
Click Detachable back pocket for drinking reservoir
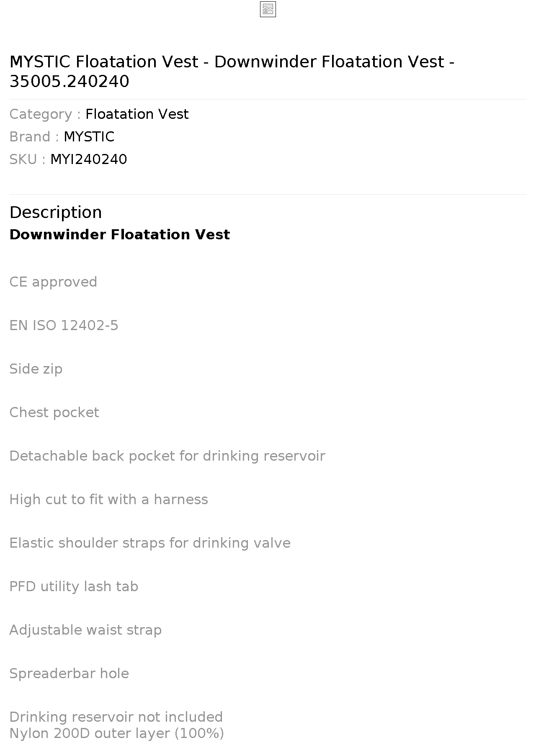pyautogui.click(x=167, y=456)
